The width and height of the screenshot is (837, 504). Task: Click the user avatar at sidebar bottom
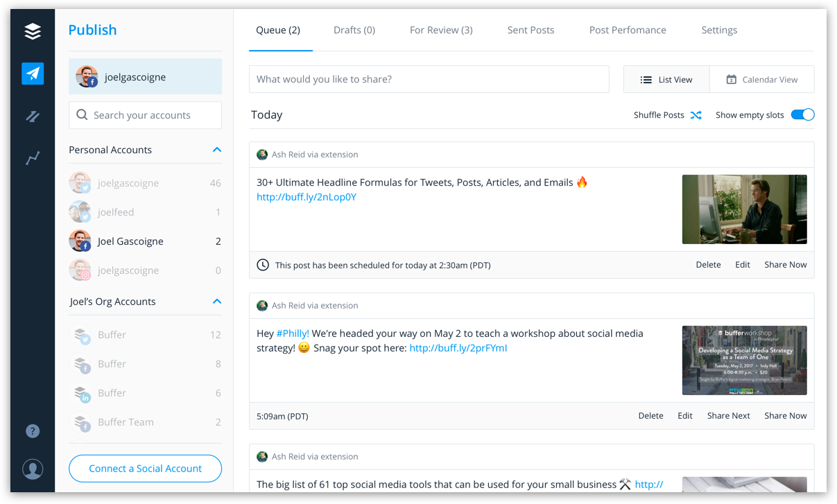click(32, 469)
